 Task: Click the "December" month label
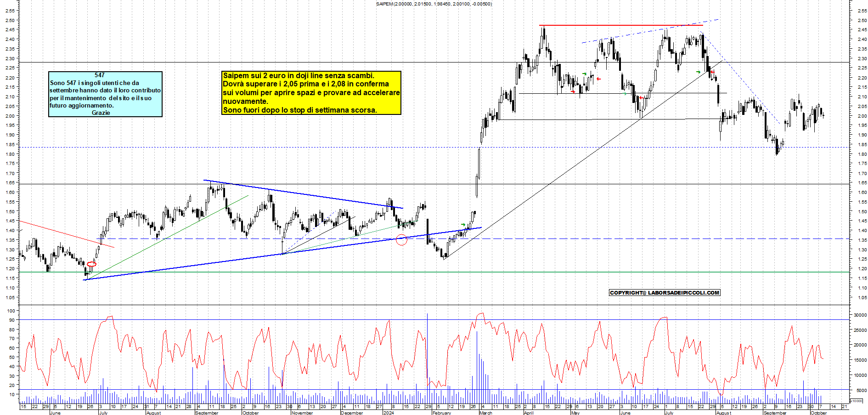click(x=352, y=413)
